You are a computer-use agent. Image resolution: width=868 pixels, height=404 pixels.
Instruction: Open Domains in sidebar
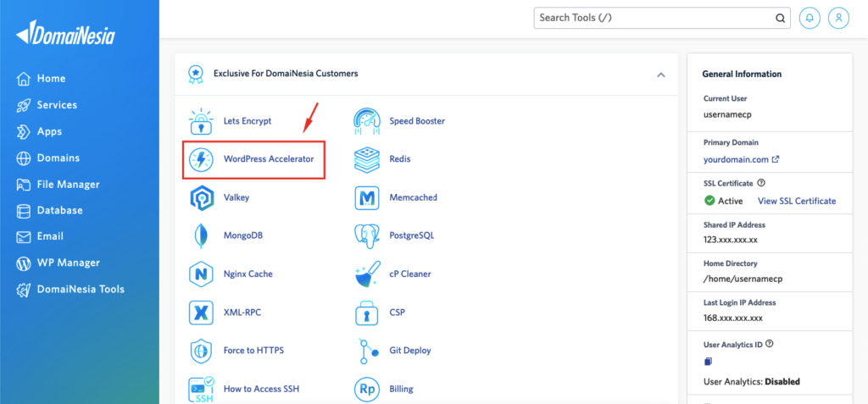point(47,158)
